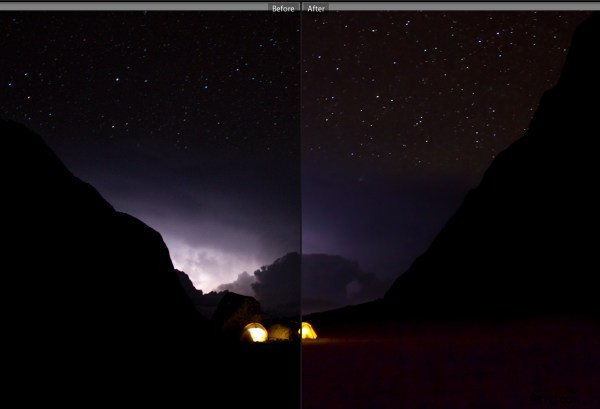This screenshot has height=409, width=600.
Task: Click the After label tab
Action: click(316, 8)
